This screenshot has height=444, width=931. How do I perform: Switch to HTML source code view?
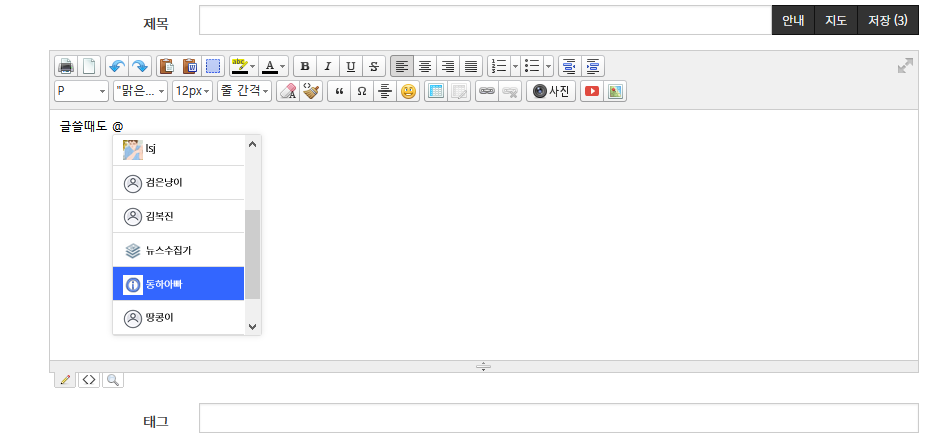point(90,380)
